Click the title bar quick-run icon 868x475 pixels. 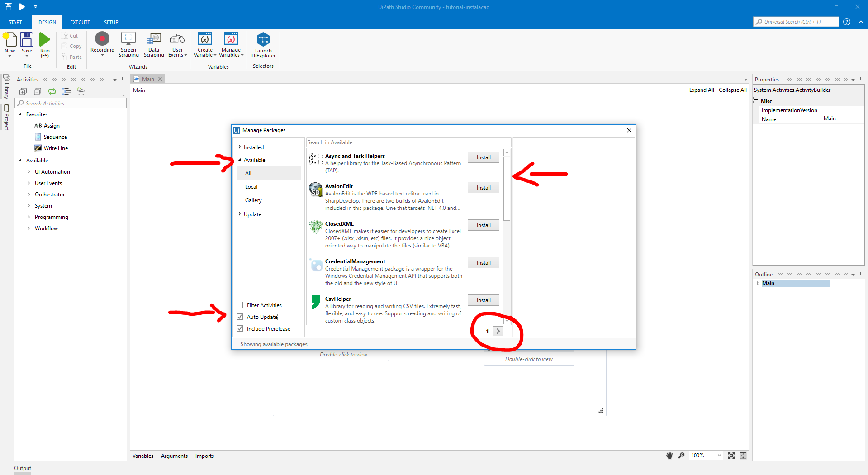click(22, 7)
